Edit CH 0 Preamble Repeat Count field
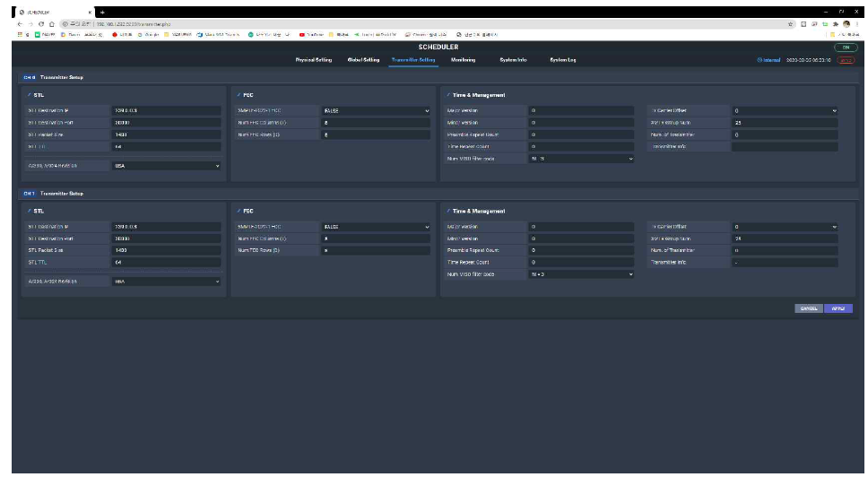Image resolution: width=868 pixels, height=477 pixels. coord(581,134)
